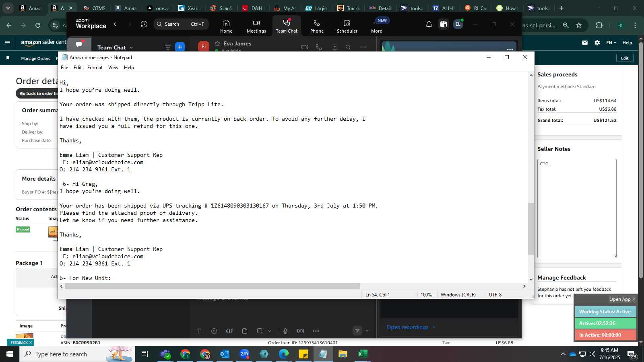Viewport: 644px width, 362px height.
Task: Click the microphone audio message icon
Action: click(x=285, y=331)
